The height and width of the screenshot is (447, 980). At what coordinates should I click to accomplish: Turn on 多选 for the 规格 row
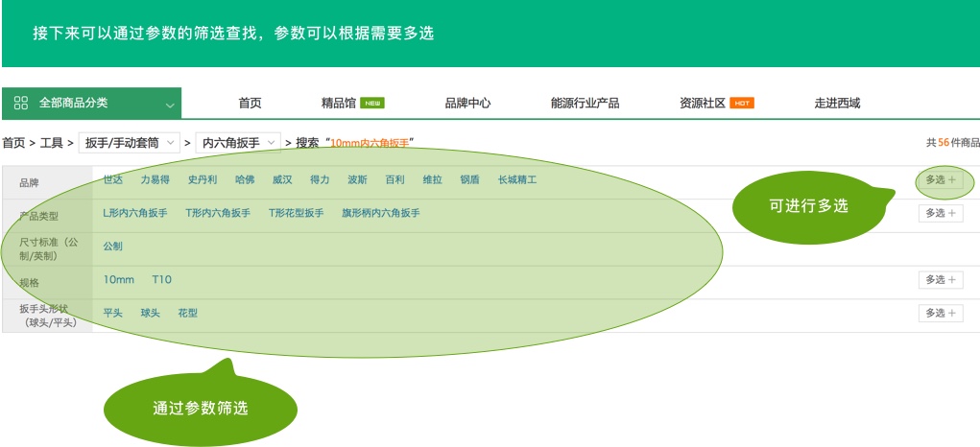940,279
